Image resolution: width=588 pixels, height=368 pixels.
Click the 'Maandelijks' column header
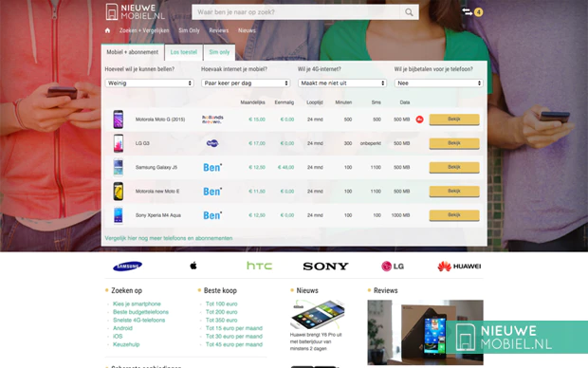coord(253,102)
